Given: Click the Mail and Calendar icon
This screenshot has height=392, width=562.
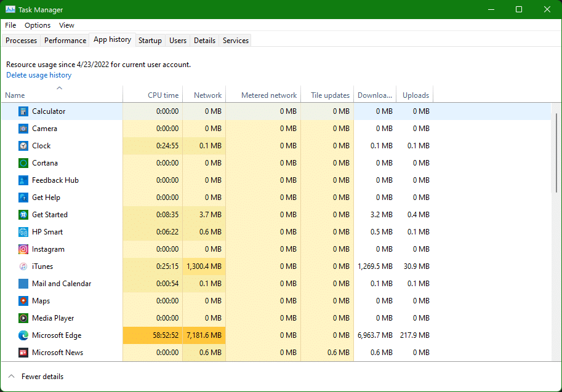Looking at the screenshot, I should [x=23, y=284].
